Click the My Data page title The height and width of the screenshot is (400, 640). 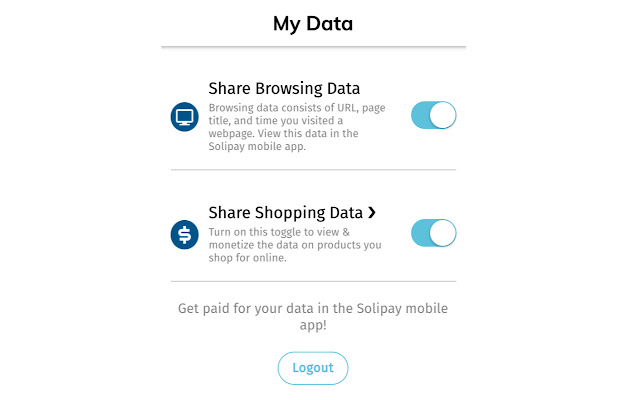(x=313, y=23)
